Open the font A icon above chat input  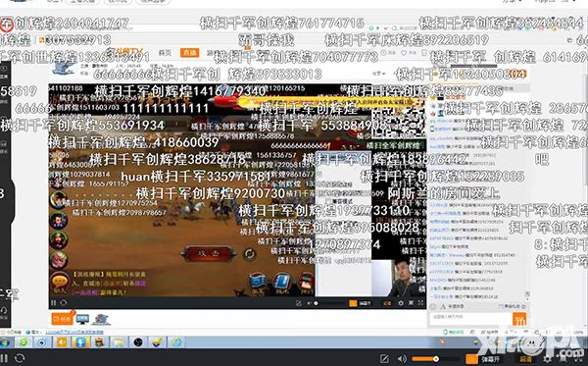(443, 307)
